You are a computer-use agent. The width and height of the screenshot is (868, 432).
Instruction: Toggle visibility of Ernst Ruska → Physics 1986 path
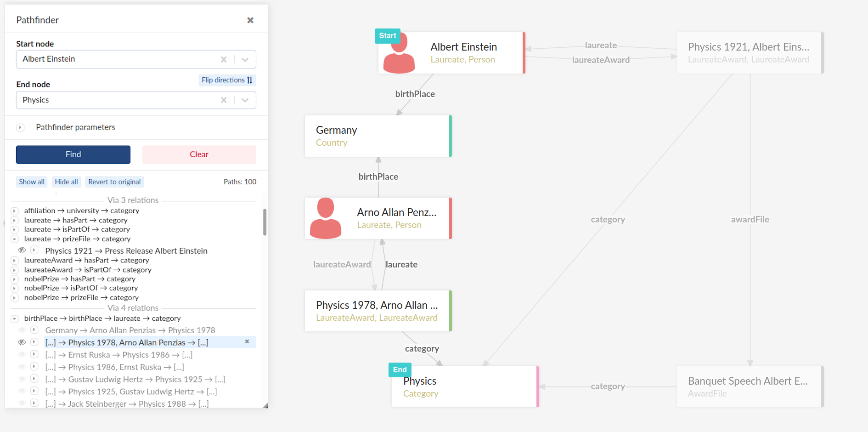click(22, 354)
